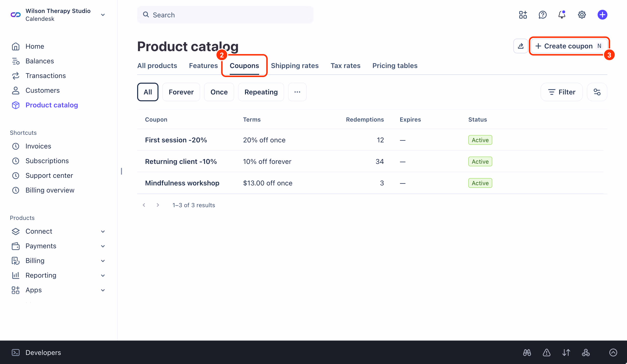This screenshot has height=364, width=627.
Task: Click the webhooks icon in developer bar
Action: [586, 352]
